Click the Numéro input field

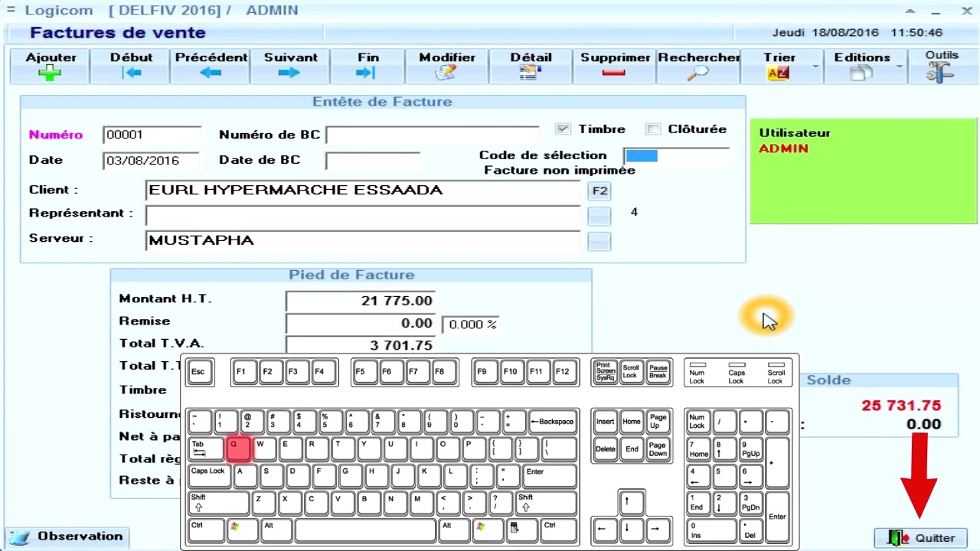click(x=152, y=135)
